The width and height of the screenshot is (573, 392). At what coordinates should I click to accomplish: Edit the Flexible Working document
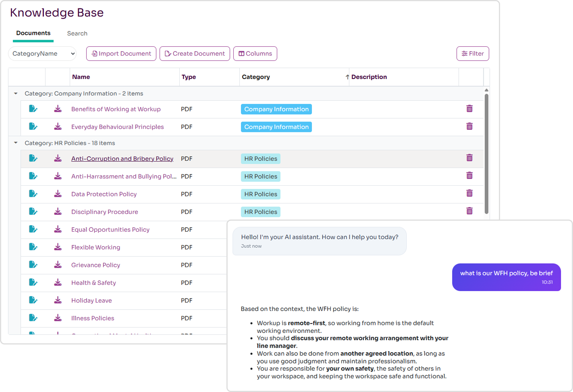tap(33, 247)
